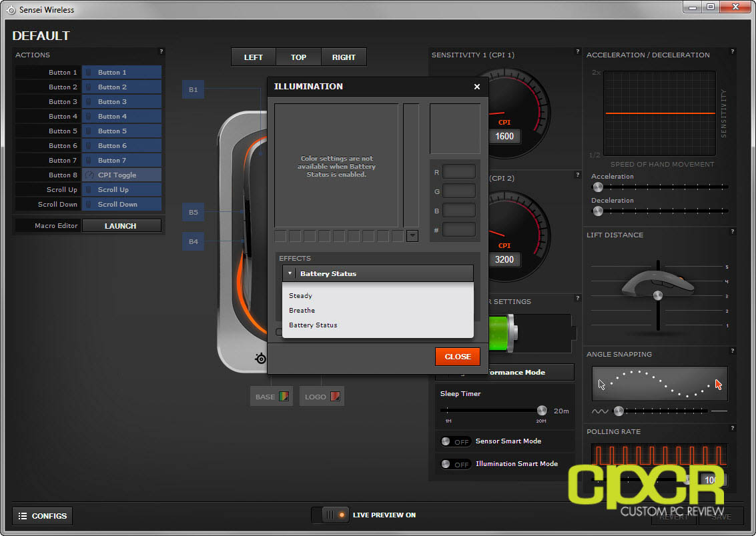Open help for Acceleration / Deceleration panel

(x=733, y=51)
